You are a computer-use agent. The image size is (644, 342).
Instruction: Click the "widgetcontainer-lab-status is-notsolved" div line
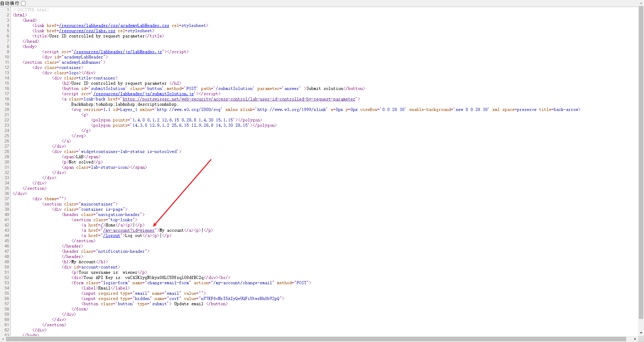(x=117, y=152)
